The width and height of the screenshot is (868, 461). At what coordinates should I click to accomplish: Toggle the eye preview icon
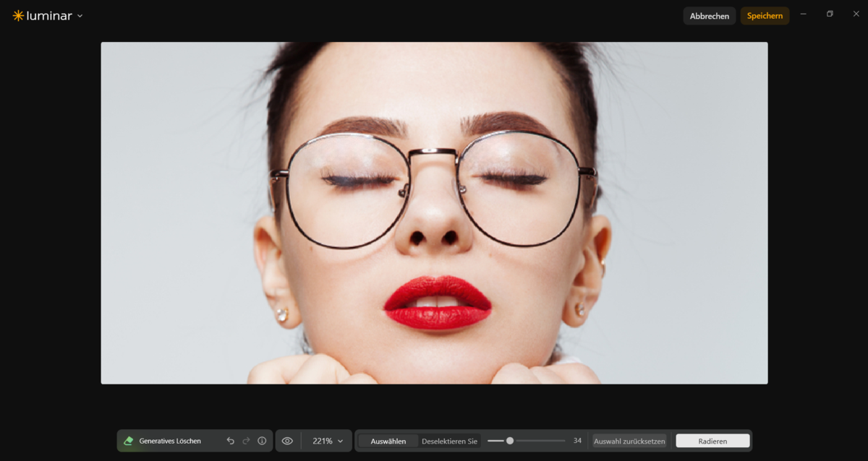coord(287,441)
